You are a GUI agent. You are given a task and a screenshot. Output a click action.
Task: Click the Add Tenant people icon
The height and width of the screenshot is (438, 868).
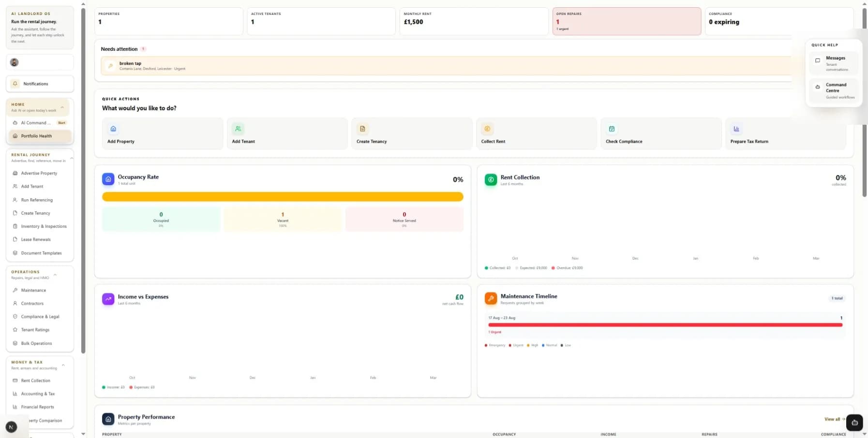(238, 129)
